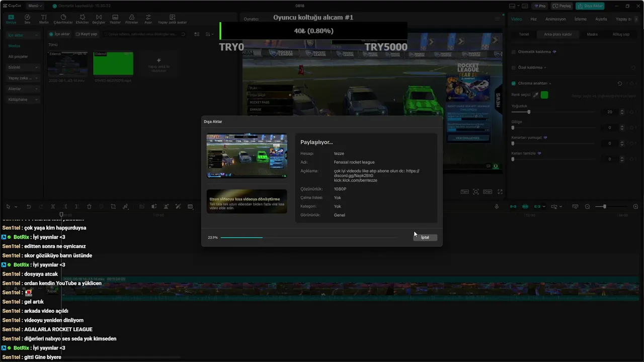Image resolution: width=644 pixels, height=362 pixels.
Task: Click the timeline split clip icon
Action: click(53, 207)
